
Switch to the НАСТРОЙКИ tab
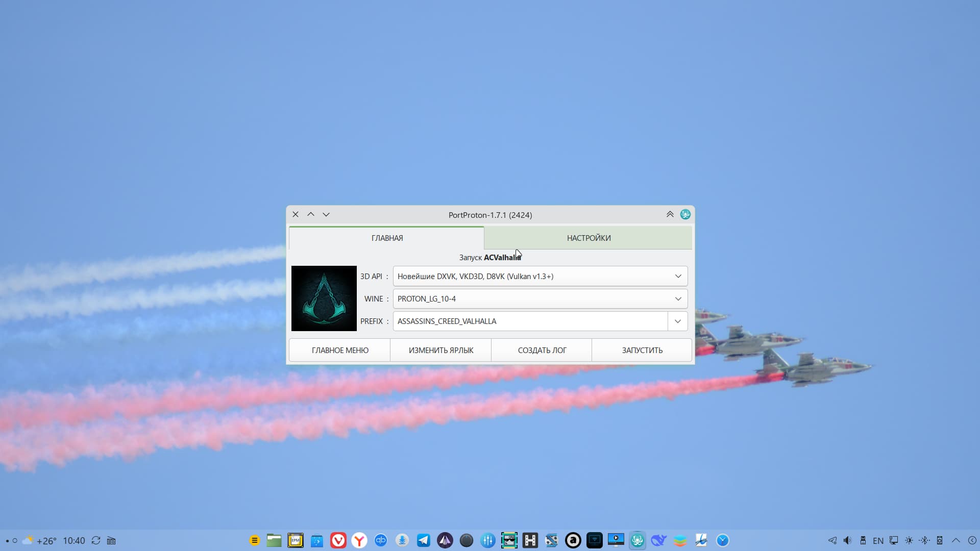(x=588, y=238)
